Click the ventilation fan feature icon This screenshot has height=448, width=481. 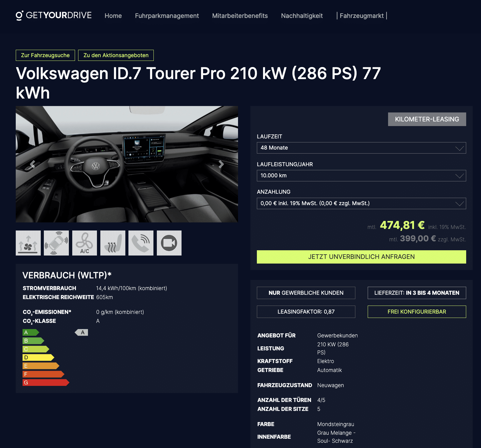pyautogui.click(x=28, y=243)
